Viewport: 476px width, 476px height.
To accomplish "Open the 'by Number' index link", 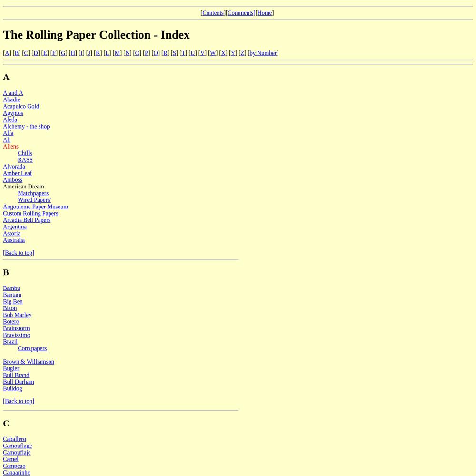I will coord(263,53).
